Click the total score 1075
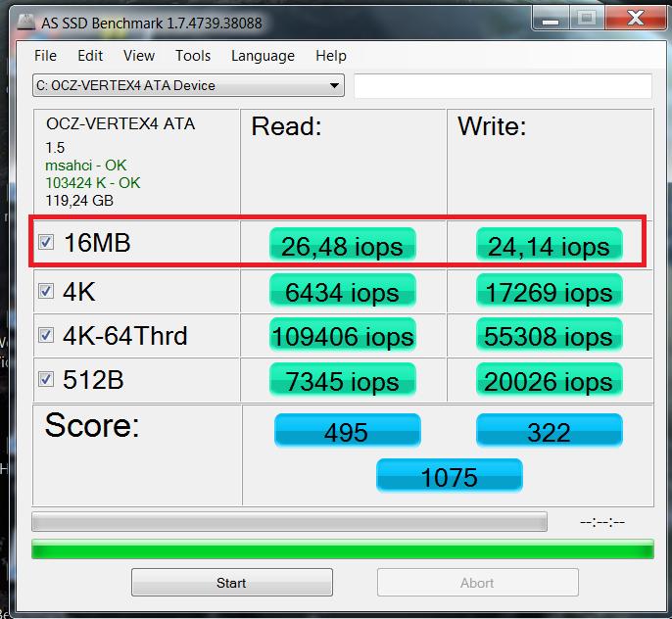This screenshot has height=619, width=672. tap(449, 475)
